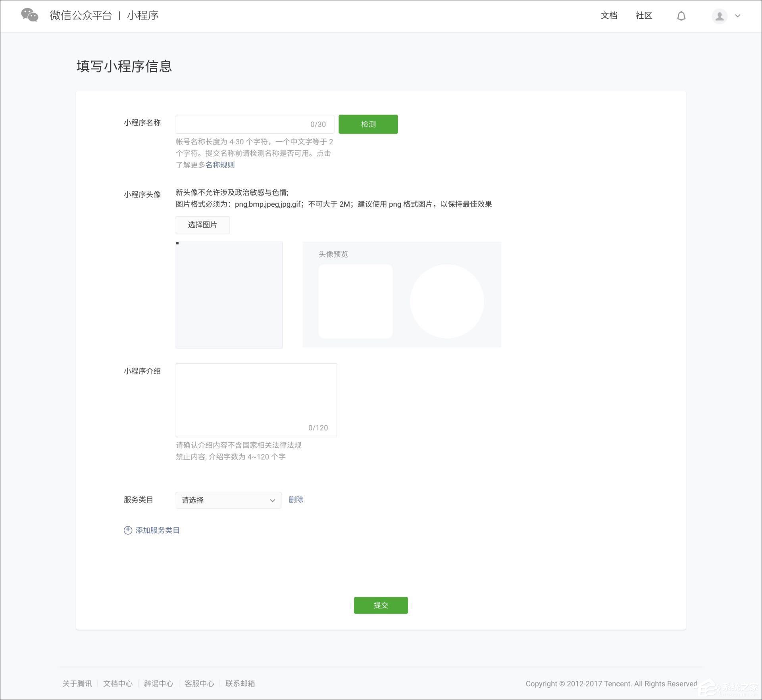This screenshot has width=762, height=700.
Task: Click the user avatar icon
Action: (719, 16)
